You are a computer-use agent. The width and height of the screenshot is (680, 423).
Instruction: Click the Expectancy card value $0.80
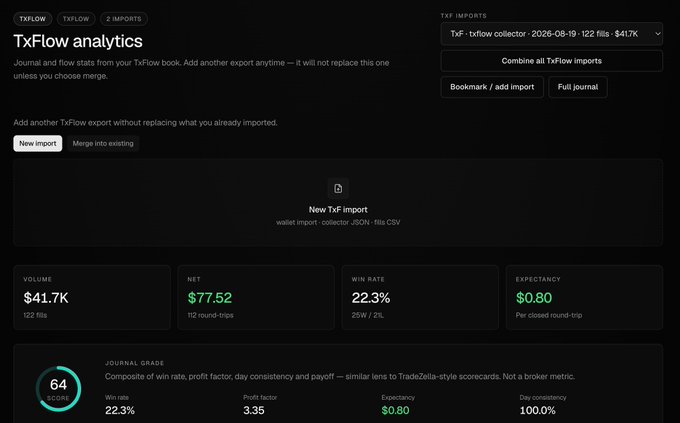[534, 298]
